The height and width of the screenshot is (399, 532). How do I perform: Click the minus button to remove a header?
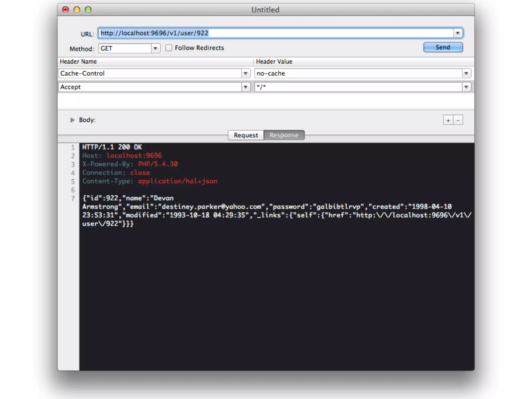pos(458,120)
